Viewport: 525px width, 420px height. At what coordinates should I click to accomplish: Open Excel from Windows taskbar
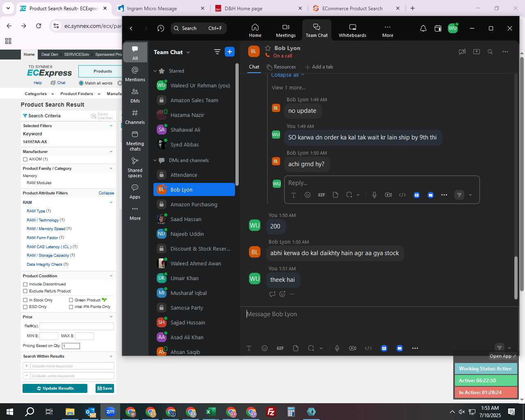(211, 412)
